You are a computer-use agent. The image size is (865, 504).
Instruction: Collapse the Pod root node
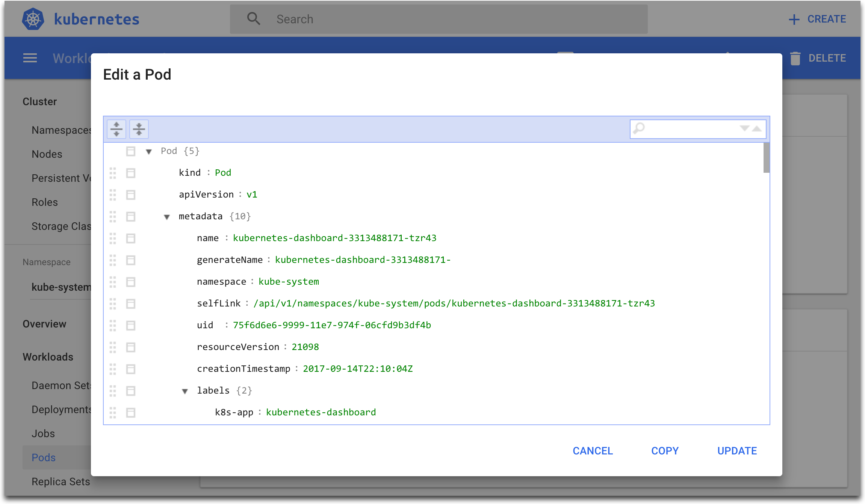pyautogui.click(x=149, y=152)
